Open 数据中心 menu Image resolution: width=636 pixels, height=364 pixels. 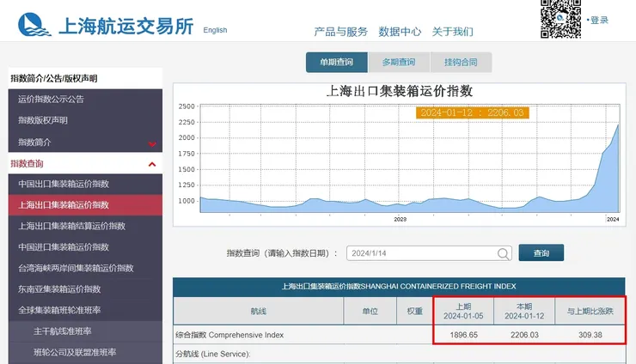(x=400, y=32)
